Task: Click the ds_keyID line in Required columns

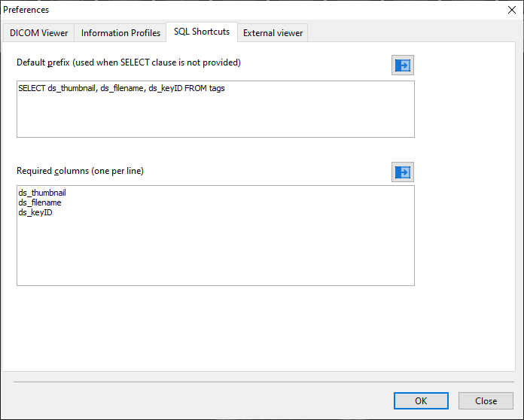Action: point(35,213)
